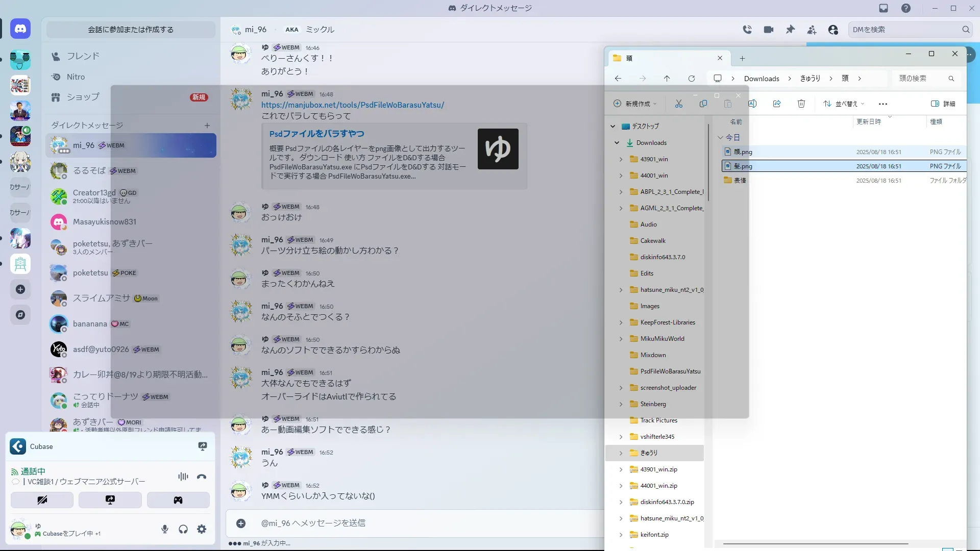This screenshot has height=551, width=980.
Task: Open the 並べ替え sort dropdown
Action: pos(844,104)
